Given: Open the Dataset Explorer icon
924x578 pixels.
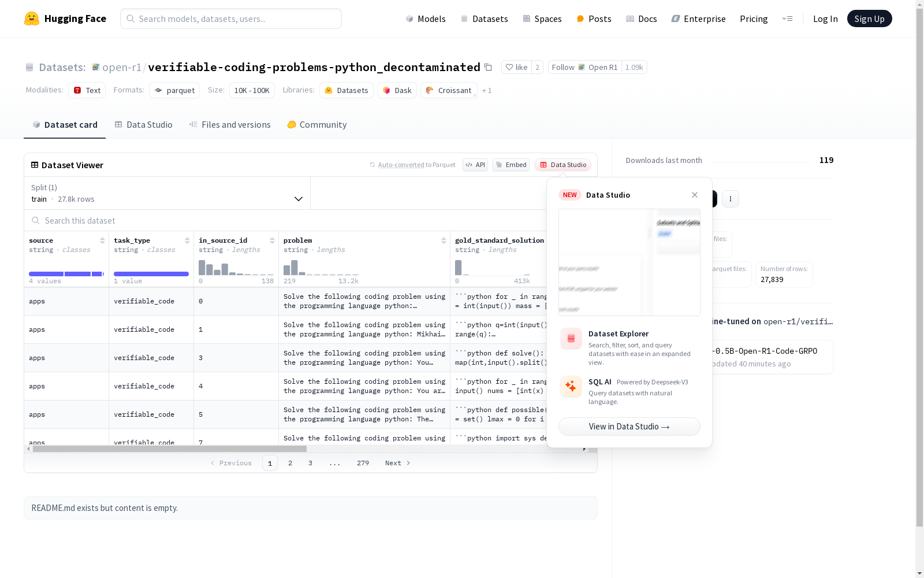Looking at the screenshot, I should click(x=571, y=339).
